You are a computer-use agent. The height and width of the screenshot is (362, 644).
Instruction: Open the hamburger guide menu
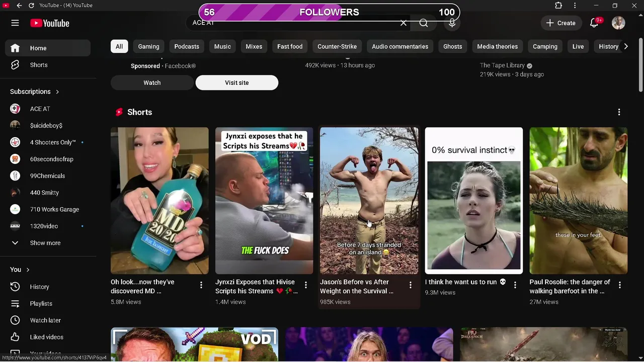[x=15, y=23]
